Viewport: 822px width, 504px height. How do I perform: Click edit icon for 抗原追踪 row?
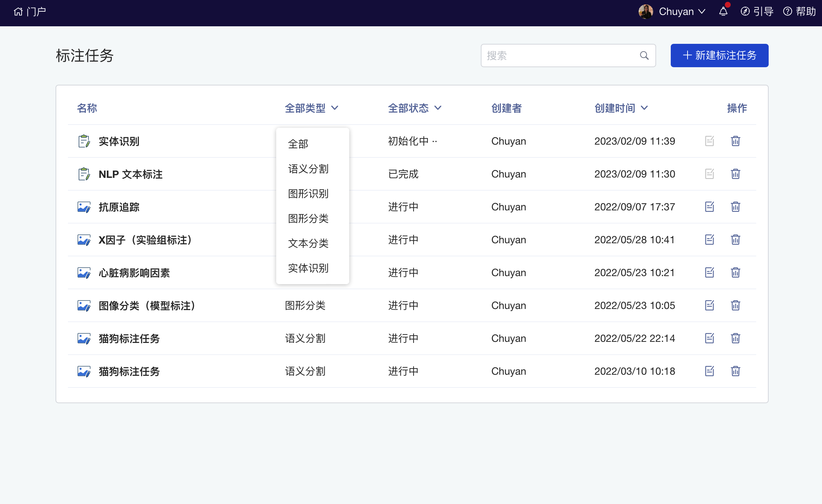pyautogui.click(x=709, y=207)
